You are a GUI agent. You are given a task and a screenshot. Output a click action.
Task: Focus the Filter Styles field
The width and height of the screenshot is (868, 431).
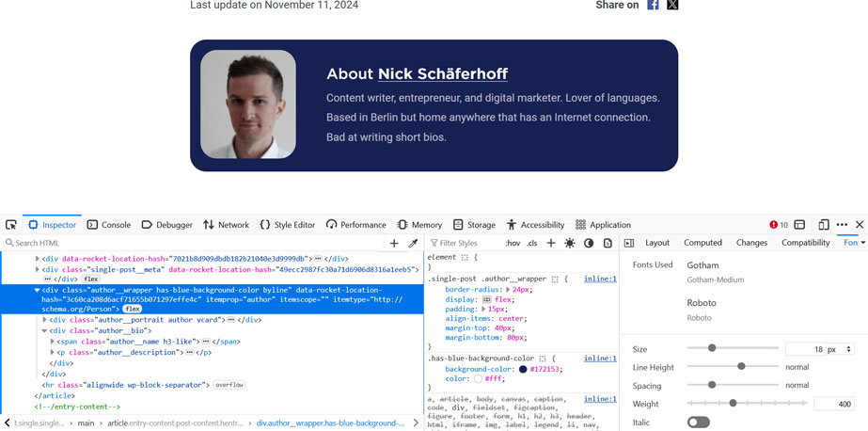pos(464,243)
